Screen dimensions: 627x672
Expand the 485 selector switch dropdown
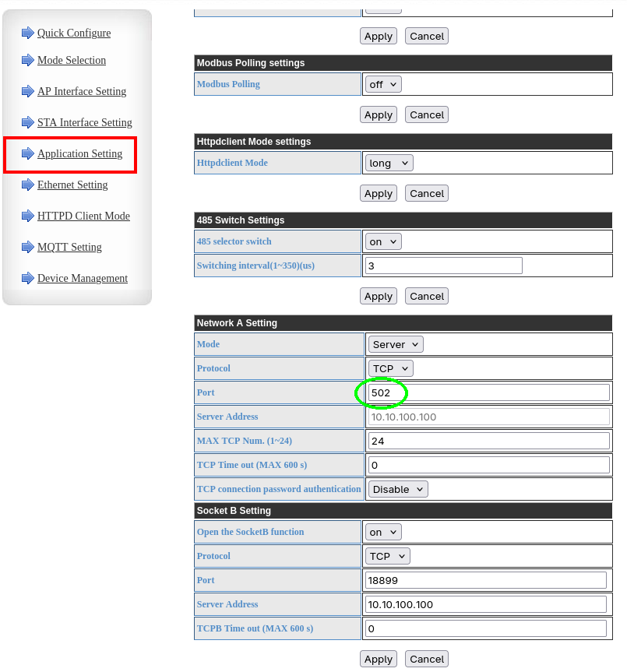coord(383,241)
